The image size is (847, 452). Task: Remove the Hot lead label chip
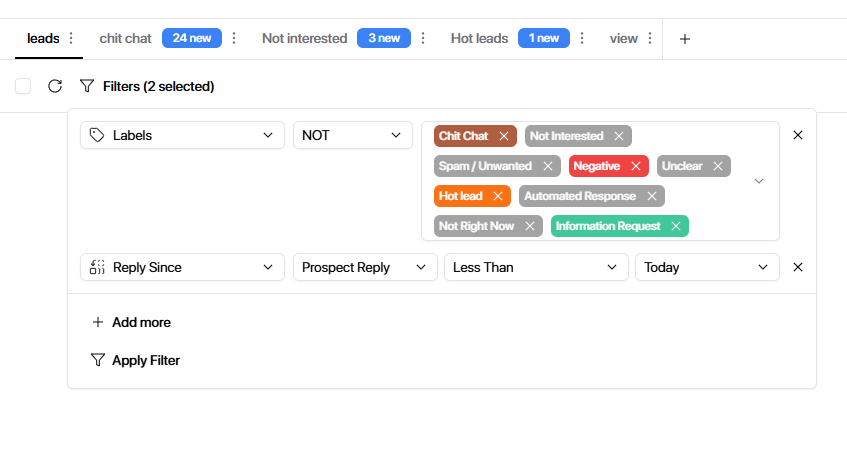click(x=498, y=196)
